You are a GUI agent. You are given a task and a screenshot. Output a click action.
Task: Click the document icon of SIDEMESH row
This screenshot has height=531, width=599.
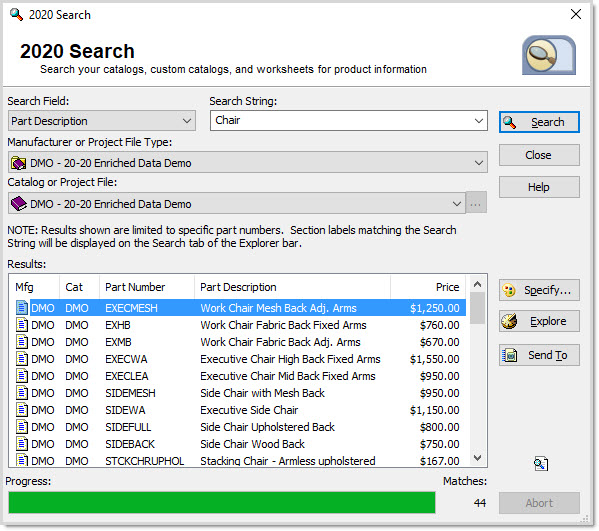[22, 393]
